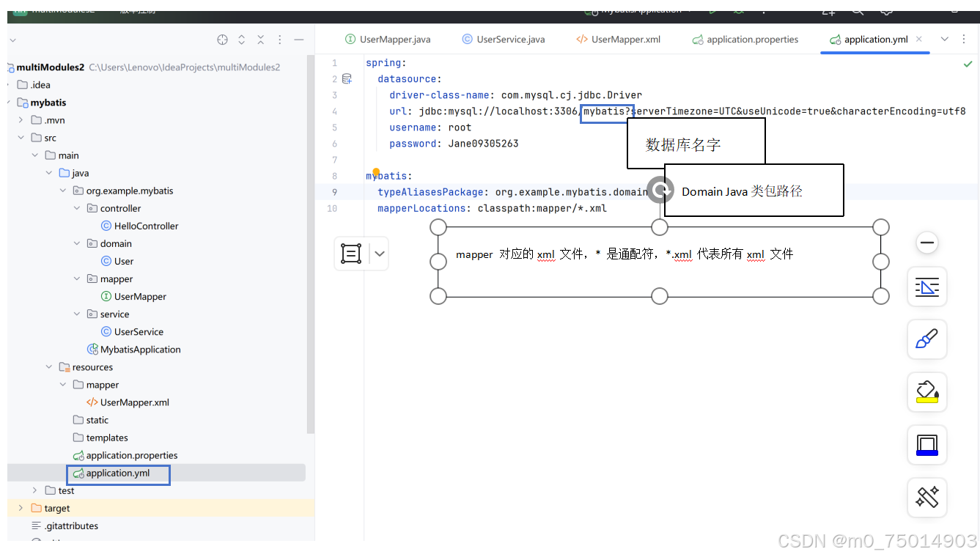Select opened file with the target locate icon

pyautogui.click(x=222, y=40)
